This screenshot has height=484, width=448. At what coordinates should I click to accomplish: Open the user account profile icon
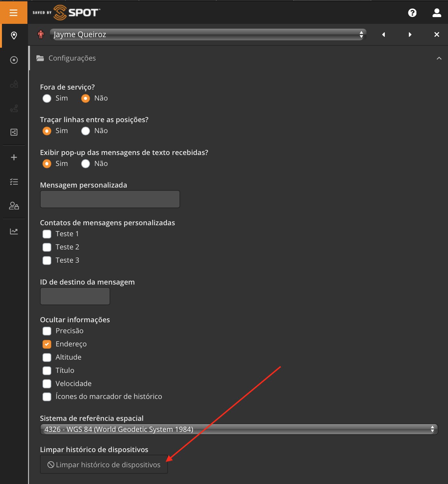(x=437, y=13)
